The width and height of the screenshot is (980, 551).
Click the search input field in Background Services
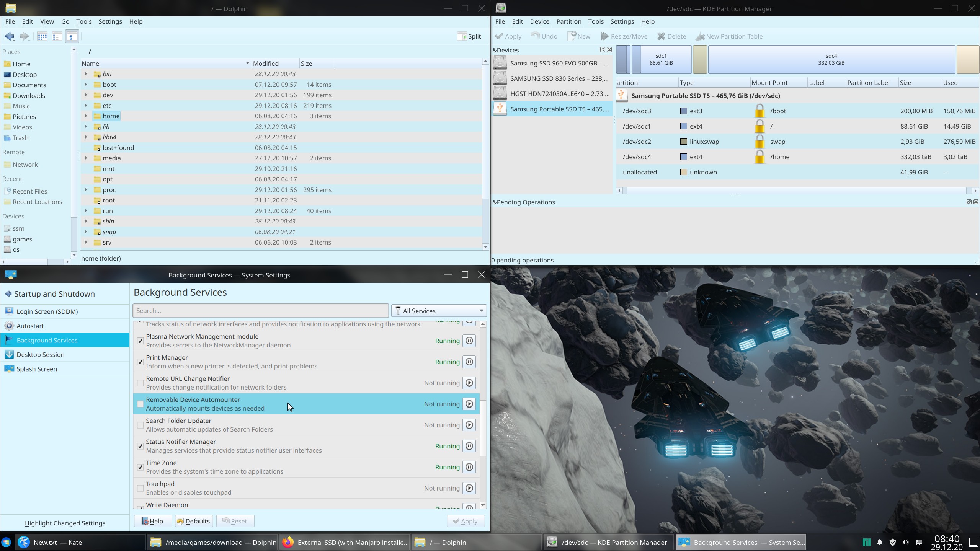pyautogui.click(x=260, y=310)
